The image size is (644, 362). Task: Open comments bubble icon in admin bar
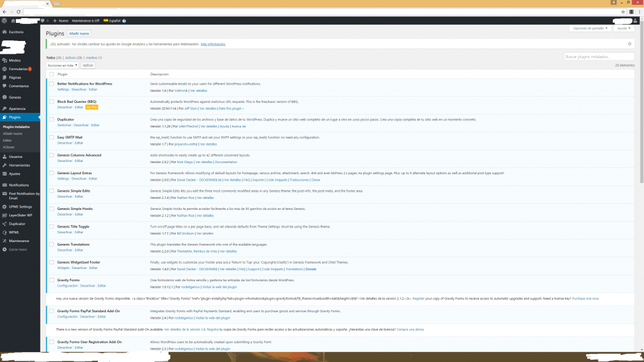pos(43,20)
